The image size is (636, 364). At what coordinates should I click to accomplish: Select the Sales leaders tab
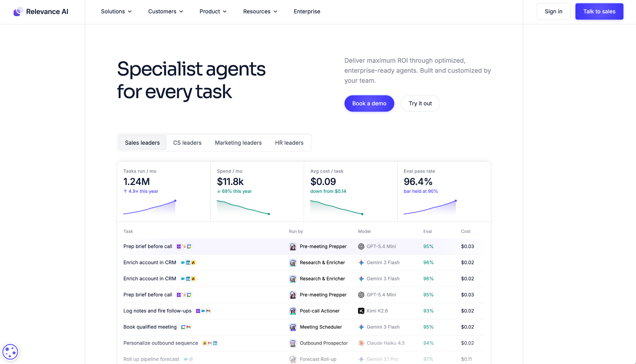tap(142, 143)
